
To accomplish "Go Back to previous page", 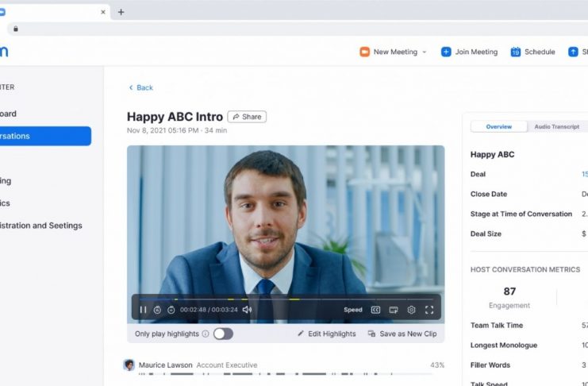I will [141, 87].
